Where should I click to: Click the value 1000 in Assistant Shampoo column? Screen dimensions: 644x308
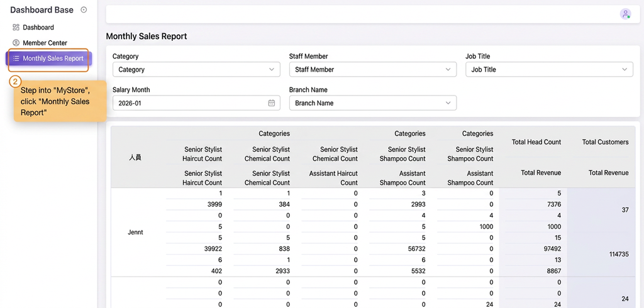[x=486, y=226]
